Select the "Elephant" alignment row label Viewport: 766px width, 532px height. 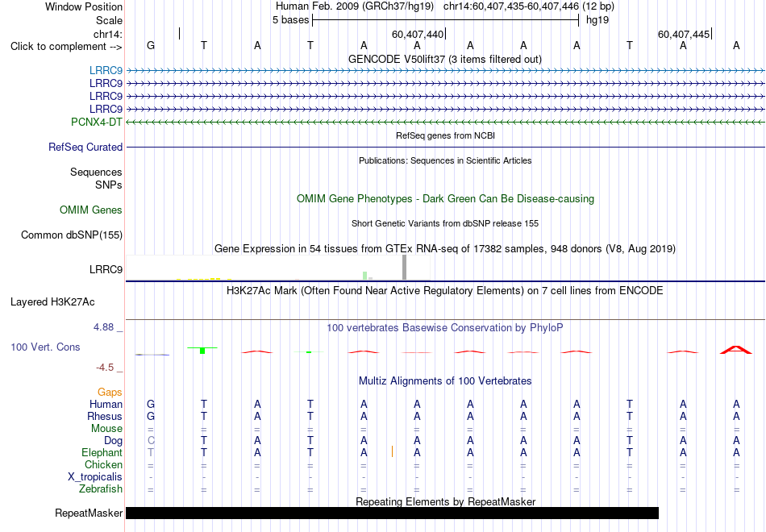pyautogui.click(x=102, y=453)
